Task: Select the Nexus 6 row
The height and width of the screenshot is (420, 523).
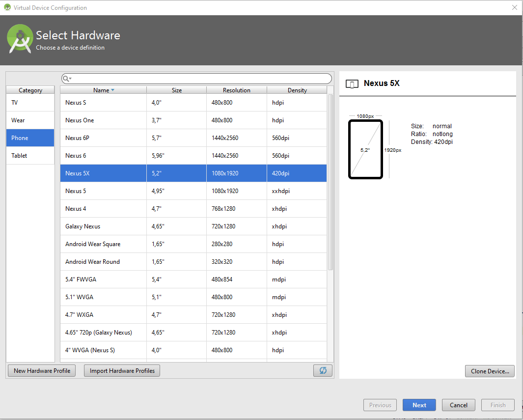Action: click(193, 155)
